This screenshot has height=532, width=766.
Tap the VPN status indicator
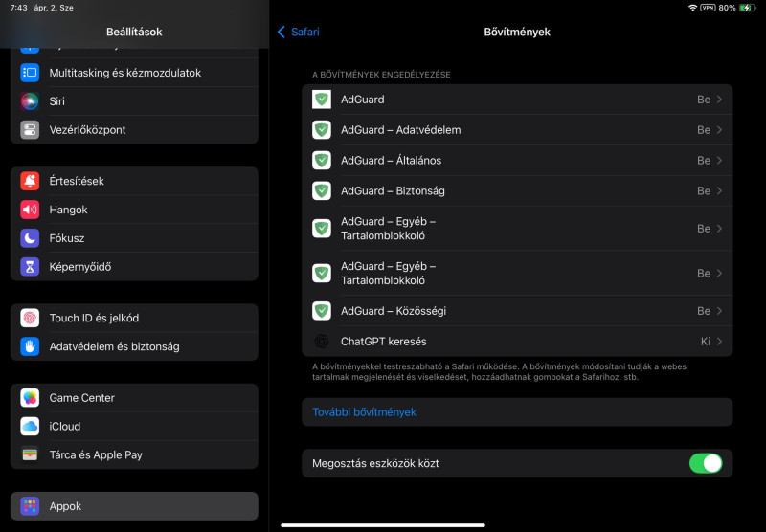coord(708,8)
